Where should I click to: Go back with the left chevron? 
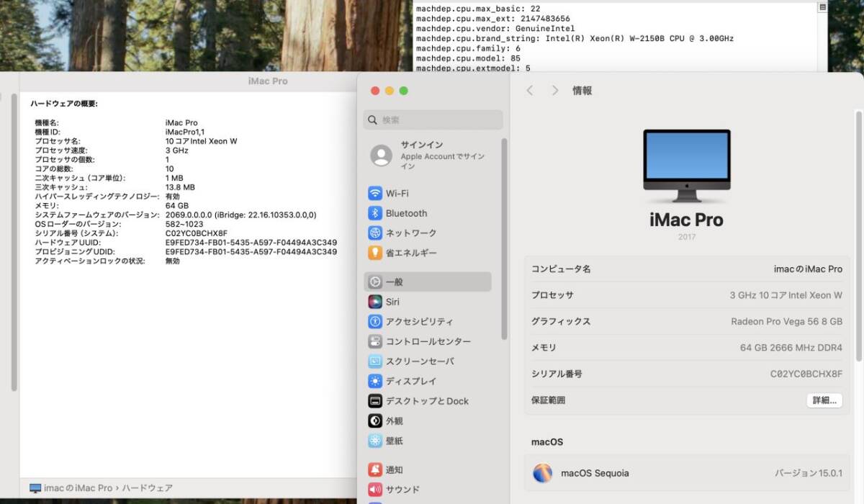530,91
